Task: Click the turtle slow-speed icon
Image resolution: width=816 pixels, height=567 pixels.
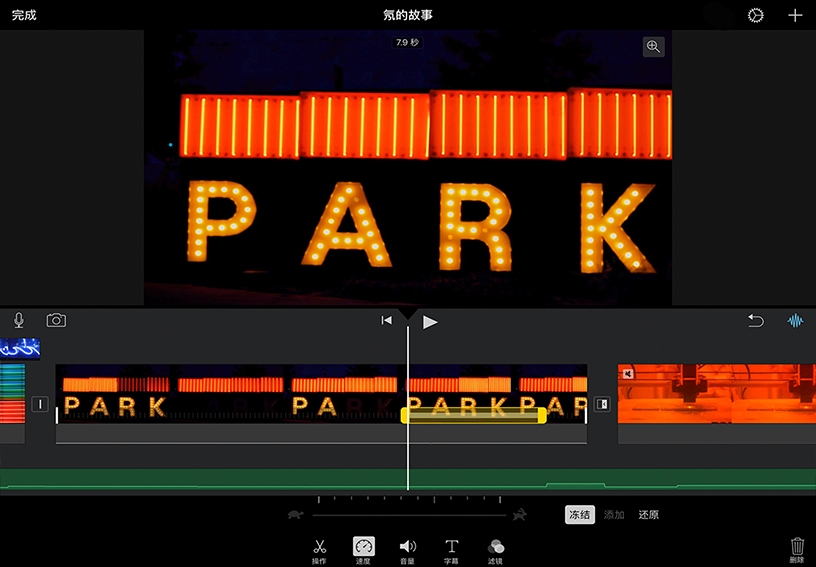Action: point(295,515)
